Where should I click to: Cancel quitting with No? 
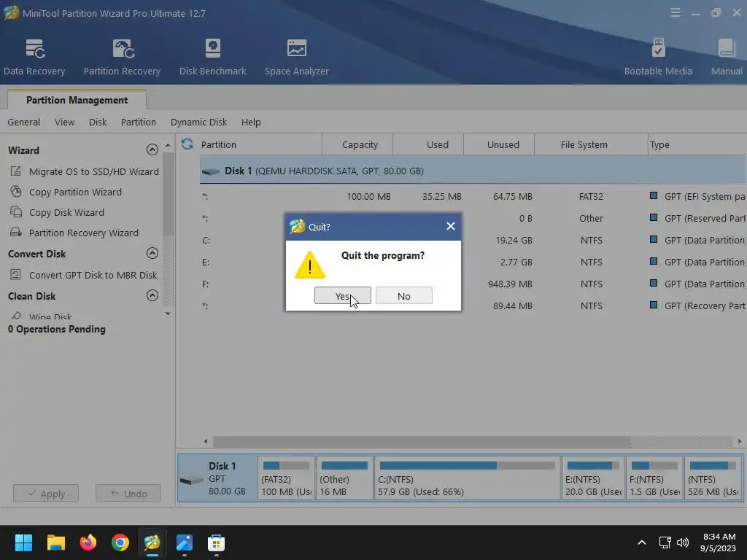point(403,296)
